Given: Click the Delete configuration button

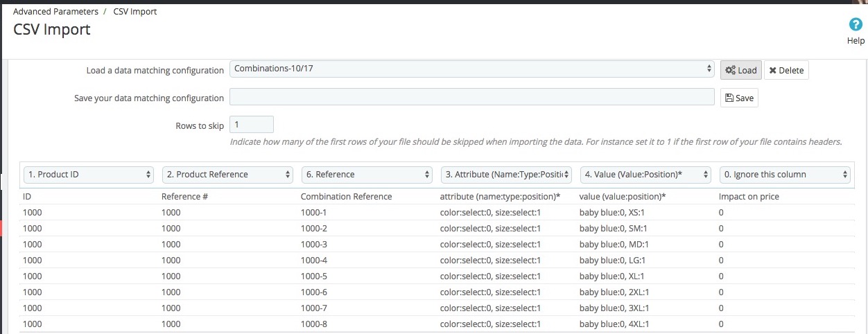Looking at the screenshot, I should tap(786, 70).
